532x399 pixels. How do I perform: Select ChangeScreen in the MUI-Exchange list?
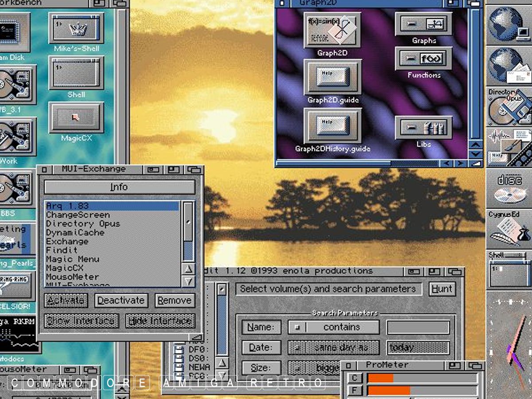coord(78,215)
